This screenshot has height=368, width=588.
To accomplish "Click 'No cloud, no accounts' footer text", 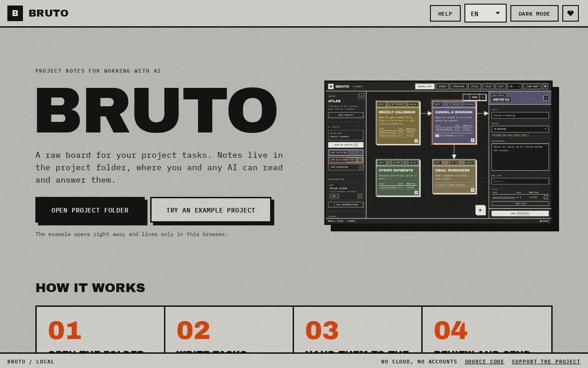I will tap(419, 362).
